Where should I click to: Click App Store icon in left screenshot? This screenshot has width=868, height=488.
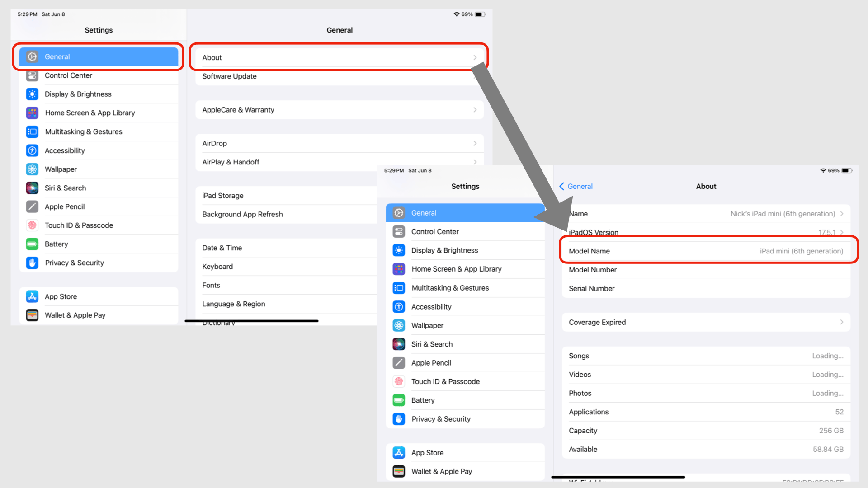coord(32,296)
